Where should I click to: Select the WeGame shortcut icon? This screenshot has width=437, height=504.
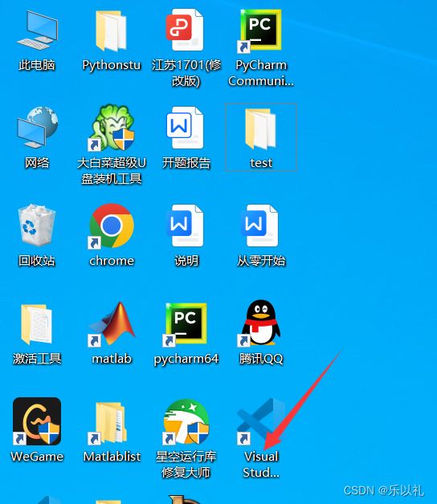[37, 421]
